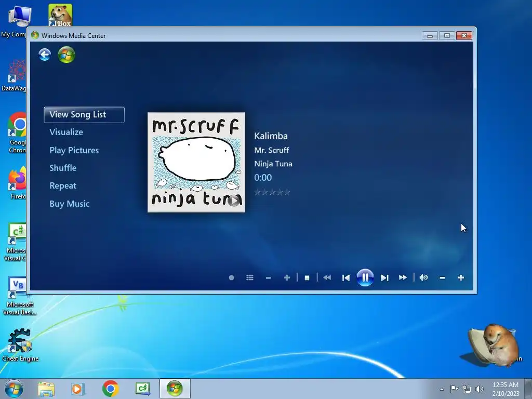The image size is (532, 399).
Task: Open Windows Explorer from the taskbar
Action: (46, 389)
